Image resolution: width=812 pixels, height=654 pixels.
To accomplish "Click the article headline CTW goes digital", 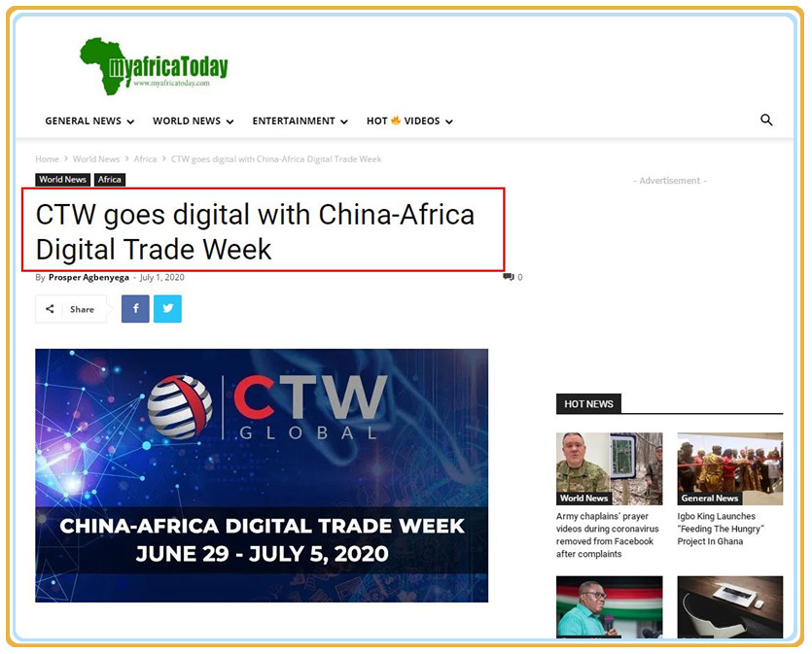I will point(256,231).
